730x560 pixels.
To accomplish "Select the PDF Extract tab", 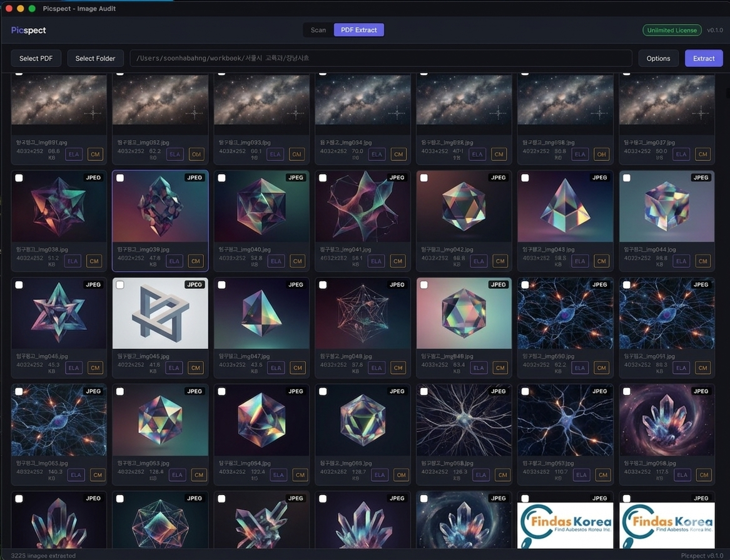I will pyautogui.click(x=359, y=30).
